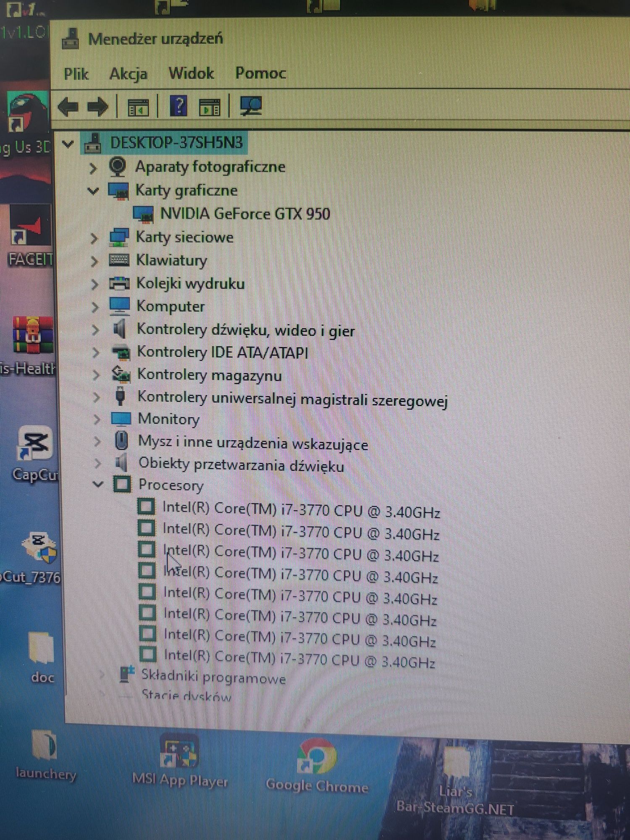The image size is (630, 840).
Task: Open the Plik menu
Action: (76, 74)
